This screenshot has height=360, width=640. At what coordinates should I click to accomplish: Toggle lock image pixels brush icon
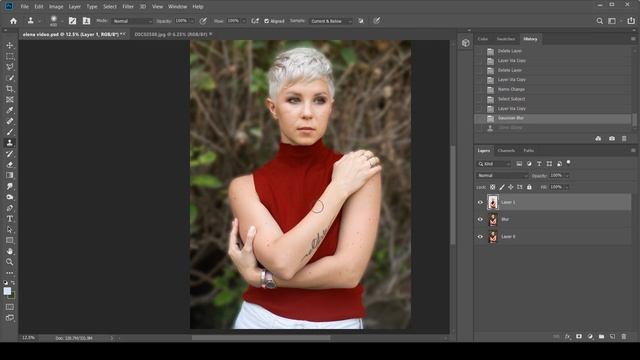coord(502,187)
